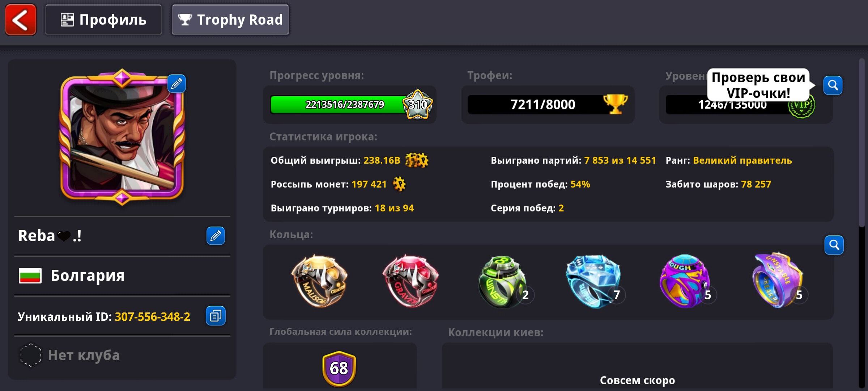Copy the unique ID to clipboard

click(x=216, y=316)
